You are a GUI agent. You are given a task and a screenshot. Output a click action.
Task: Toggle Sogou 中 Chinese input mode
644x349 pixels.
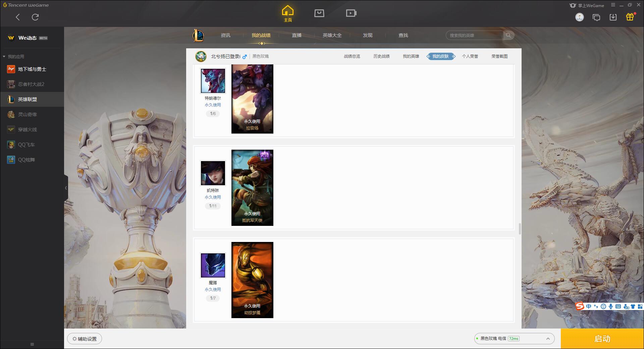click(x=589, y=306)
